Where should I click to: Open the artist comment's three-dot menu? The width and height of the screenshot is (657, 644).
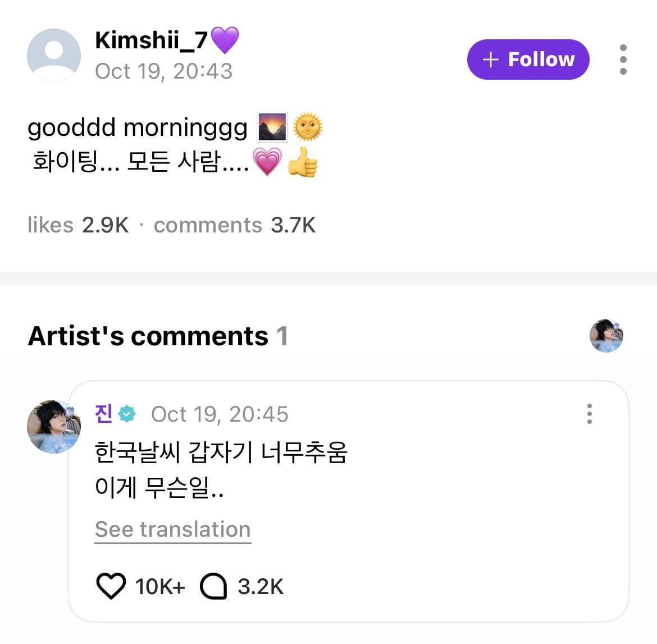[x=589, y=414]
